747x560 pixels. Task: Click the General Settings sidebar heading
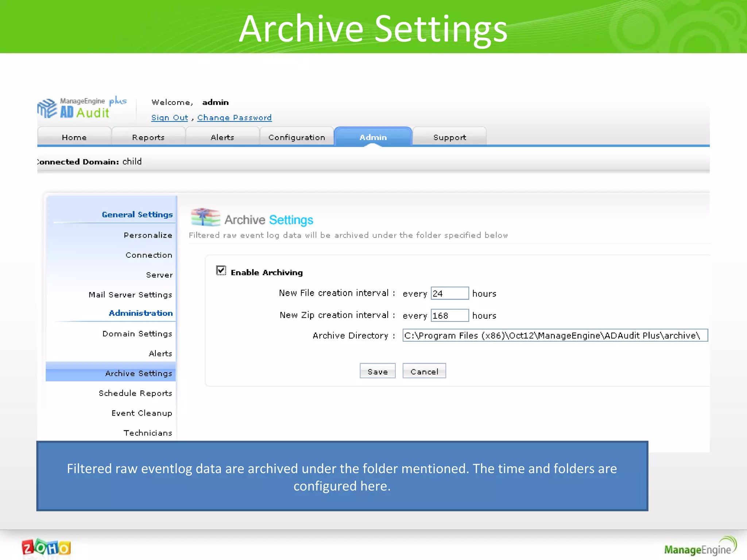pyautogui.click(x=137, y=214)
